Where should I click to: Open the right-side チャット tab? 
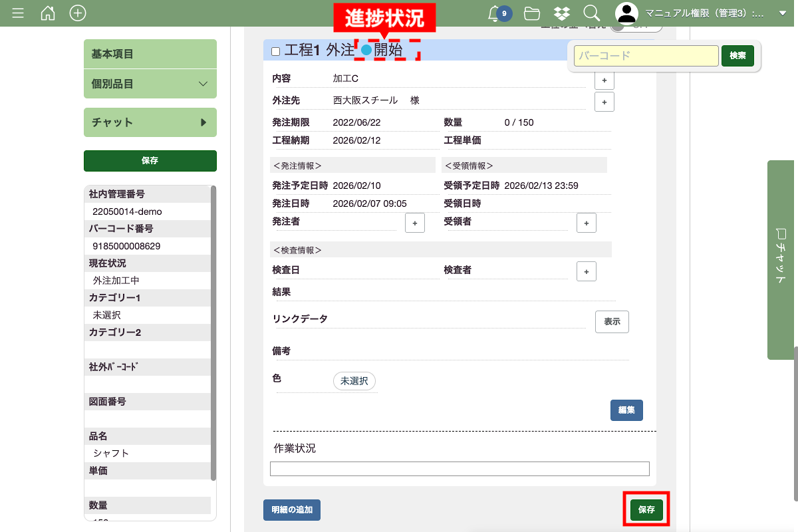pyautogui.click(x=782, y=259)
